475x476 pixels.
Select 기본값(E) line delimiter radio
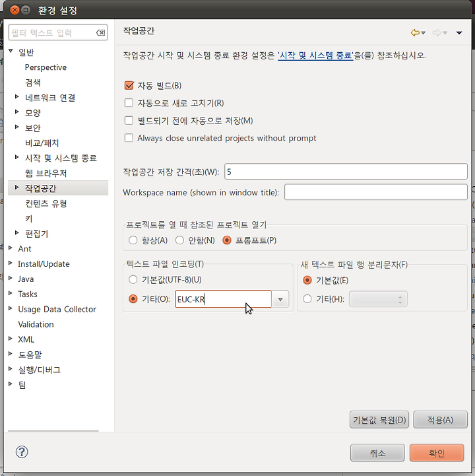click(307, 280)
